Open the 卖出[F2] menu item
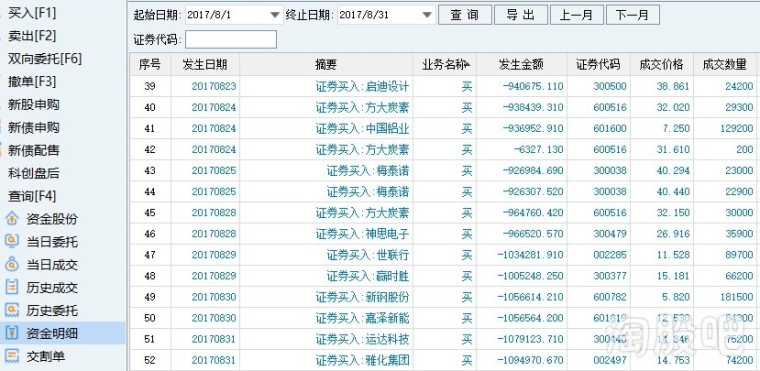This screenshot has height=371, width=760. (x=32, y=36)
